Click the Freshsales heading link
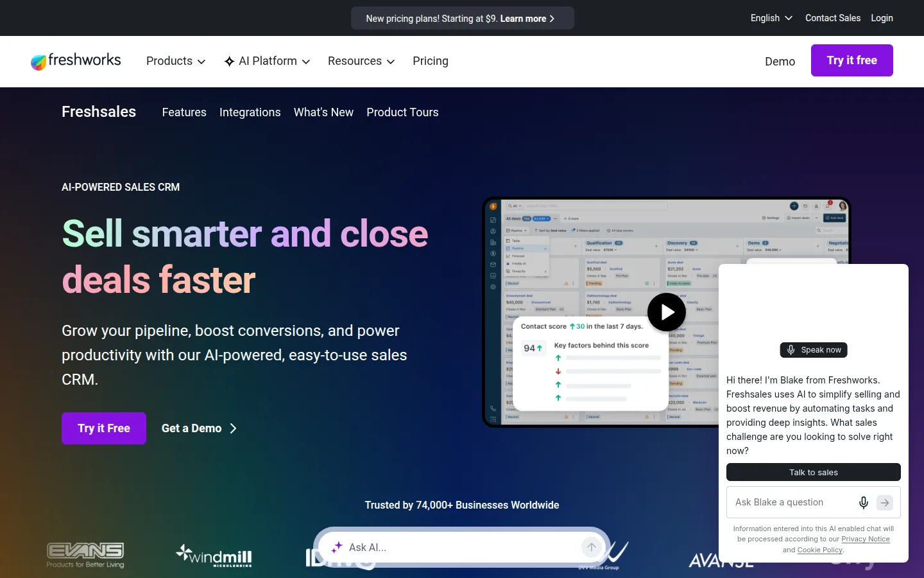 click(x=99, y=112)
